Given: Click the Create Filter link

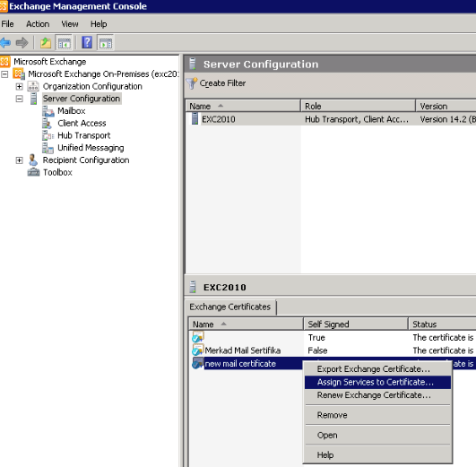Looking at the screenshot, I should (222, 83).
